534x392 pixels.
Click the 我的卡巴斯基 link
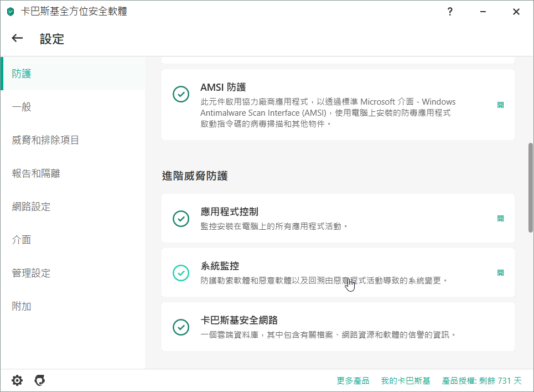coord(406,381)
